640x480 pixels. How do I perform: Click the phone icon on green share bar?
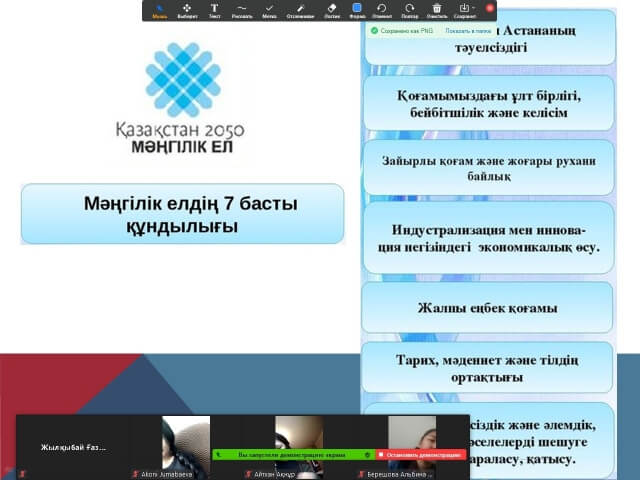[x=219, y=455]
